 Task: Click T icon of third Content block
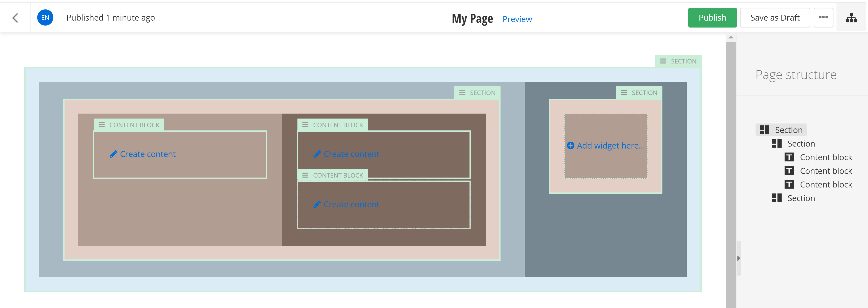coord(789,185)
